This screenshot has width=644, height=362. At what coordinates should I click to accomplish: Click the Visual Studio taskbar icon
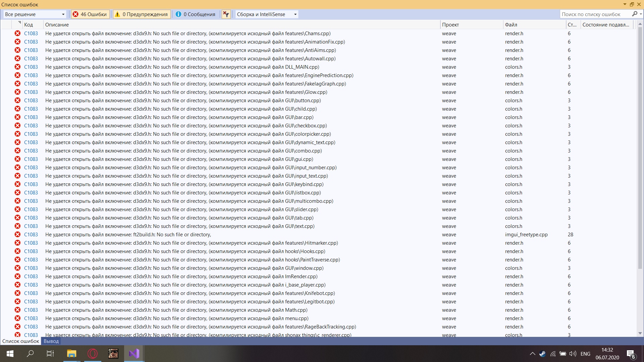coord(134,353)
